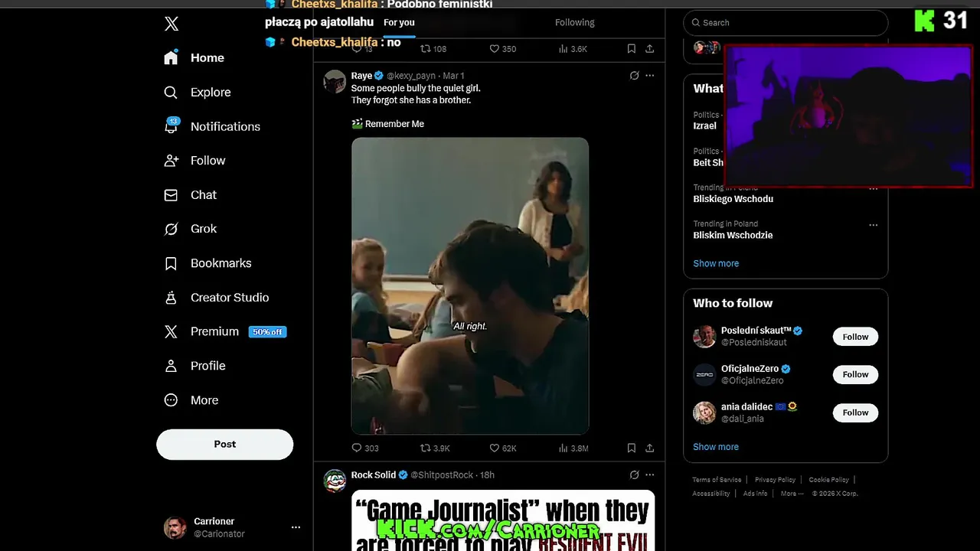This screenshot has height=551, width=980.
Task: Switch to the For you tab
Action: pos(399,22)
